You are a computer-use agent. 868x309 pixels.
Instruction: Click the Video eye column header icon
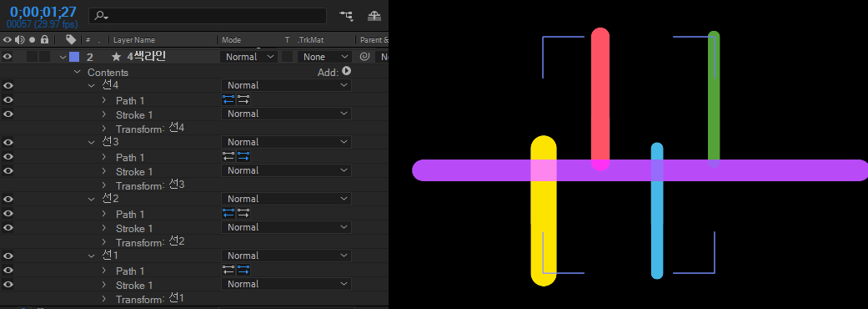click(8, 39)
